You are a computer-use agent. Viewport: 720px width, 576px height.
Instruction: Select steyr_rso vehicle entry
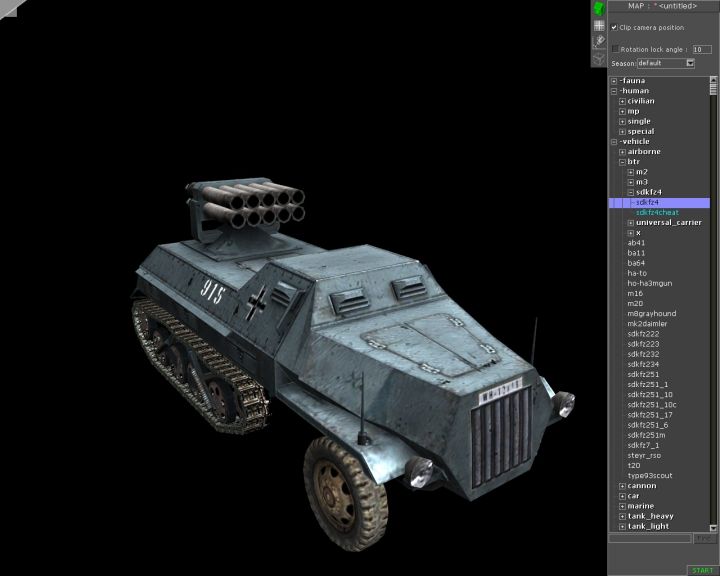click(x=645, y=455)
